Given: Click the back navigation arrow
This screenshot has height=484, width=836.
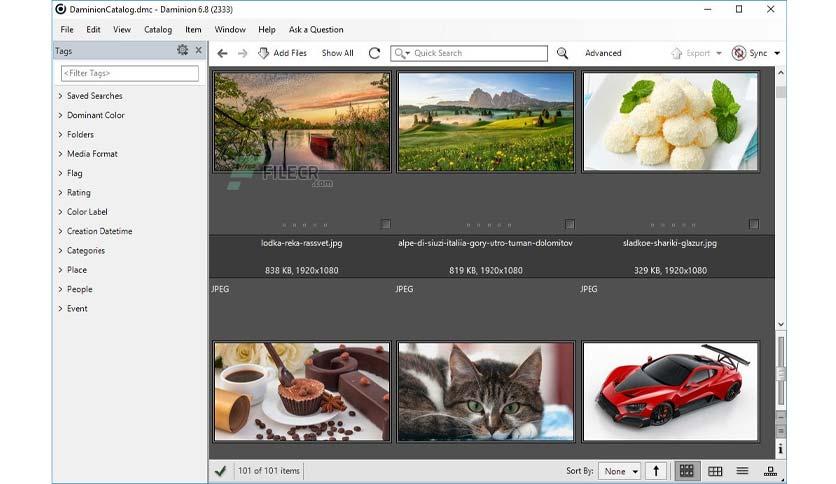Looking at the screenshot, I should [x=222, y=53].
